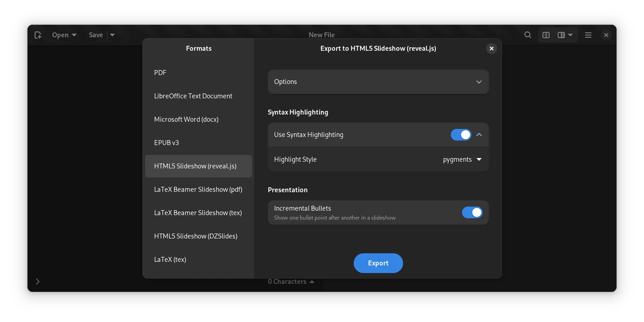644x322 pixels.
Task: Click the new document icon
Action: tap(38, 35)
